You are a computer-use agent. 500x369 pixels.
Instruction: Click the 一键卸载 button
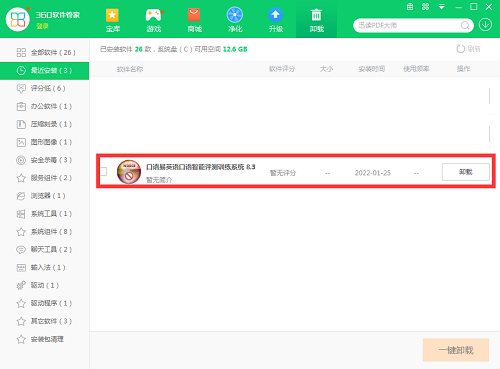pyautogui.click(x=456, y=350)
